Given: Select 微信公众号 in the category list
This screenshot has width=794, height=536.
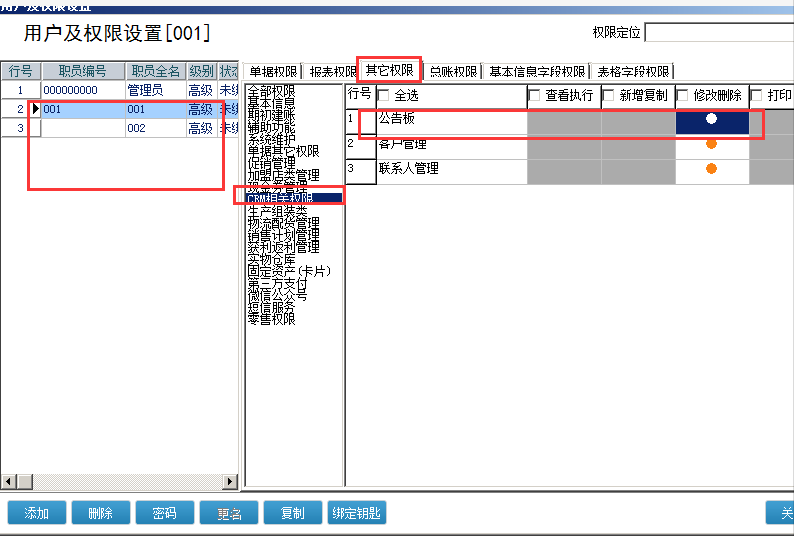Looking at the screenshot, I should [277, 295].
